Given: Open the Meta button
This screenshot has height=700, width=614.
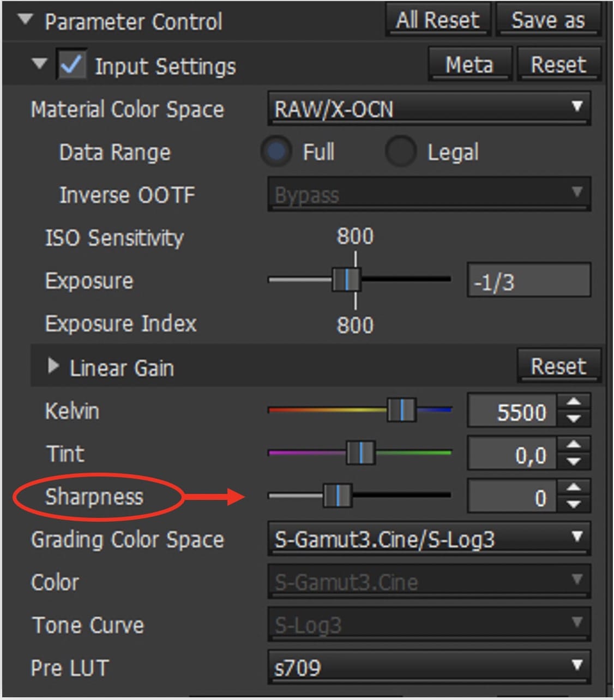Looking at the screenshot, I should tap(469, 64).
